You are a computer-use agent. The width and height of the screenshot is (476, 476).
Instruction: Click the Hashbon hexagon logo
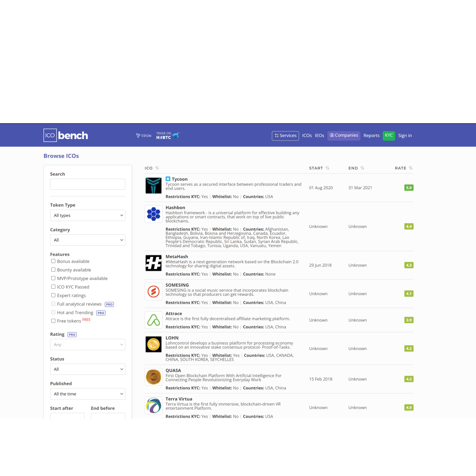[154, 214]
